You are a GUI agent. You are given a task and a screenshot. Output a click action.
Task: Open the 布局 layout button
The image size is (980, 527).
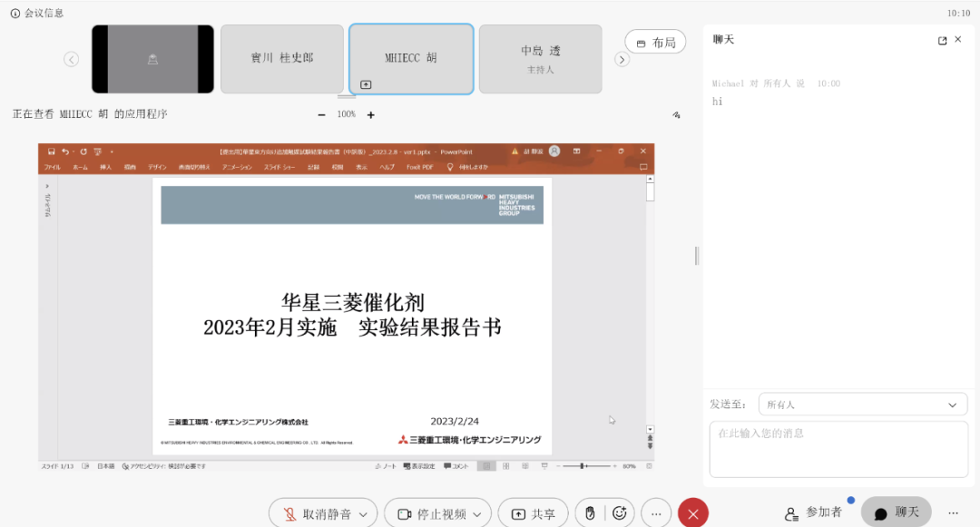tap(655, 43)
